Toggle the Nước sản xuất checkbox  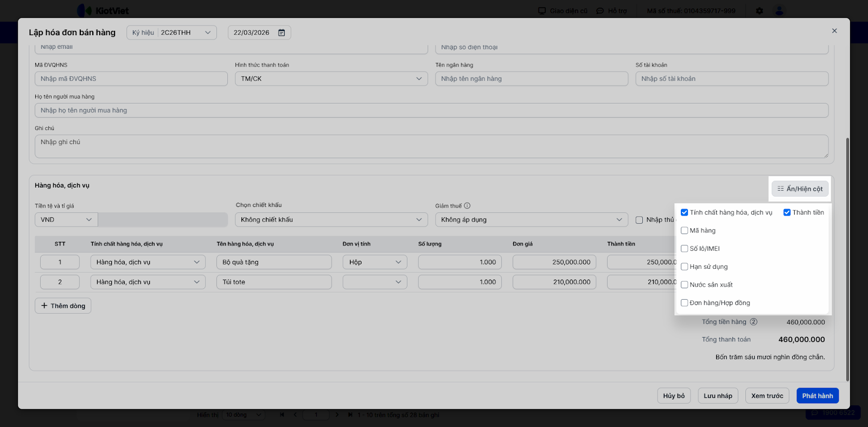(x=685, y=285)
